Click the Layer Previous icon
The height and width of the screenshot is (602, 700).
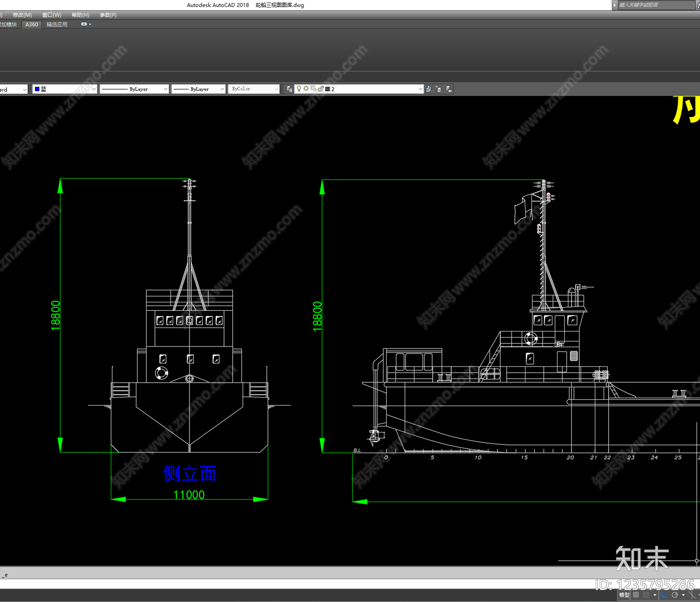(x=439, y=89)
